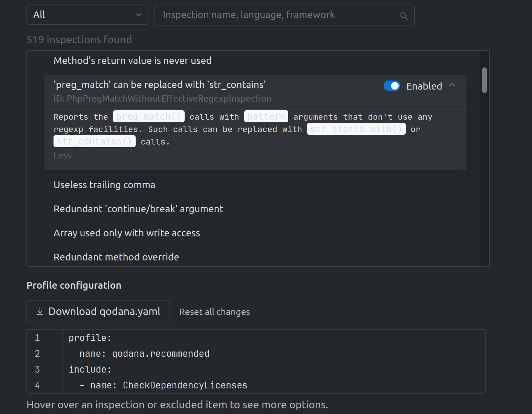
Task: Click the search magnifier icon
Action: click(404, 16)
